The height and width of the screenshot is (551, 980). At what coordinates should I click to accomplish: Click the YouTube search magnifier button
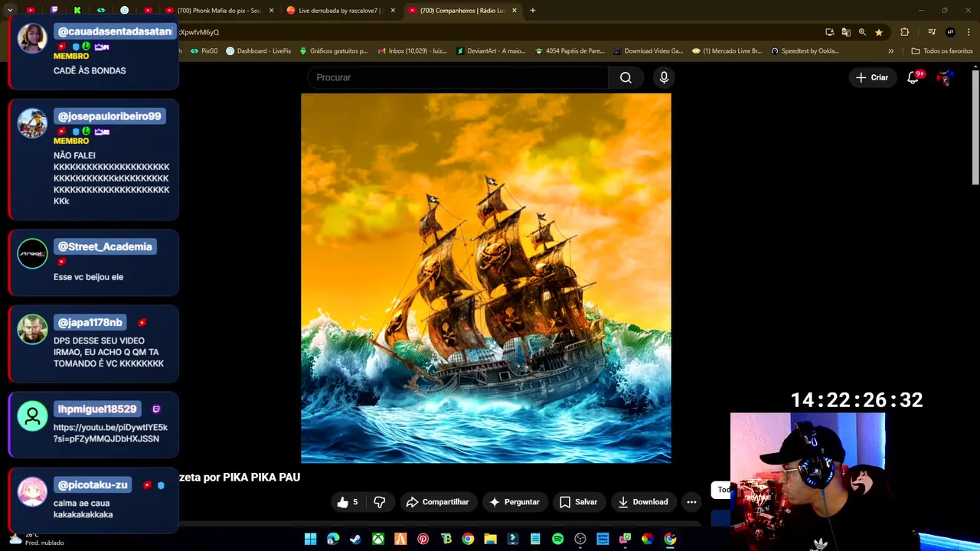click(x=626, y=77)
